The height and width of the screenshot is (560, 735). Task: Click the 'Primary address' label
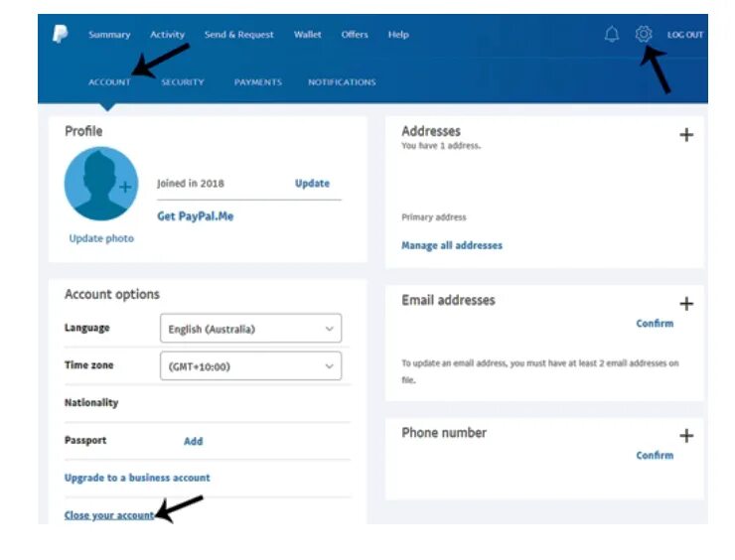pyautogui.click(x=434, y=217)
